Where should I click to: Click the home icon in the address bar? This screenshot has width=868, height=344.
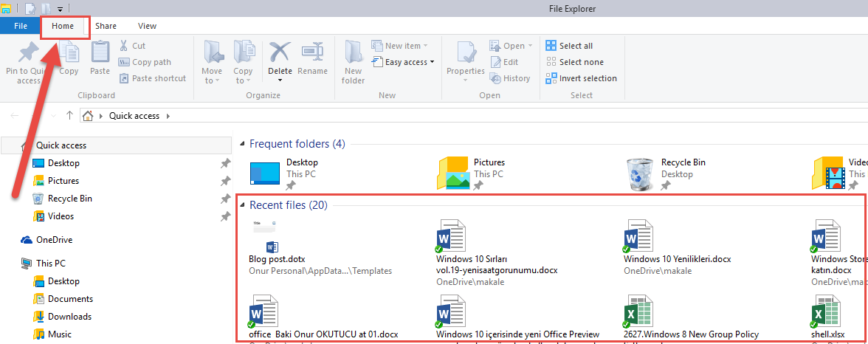click(x=87, y=116)
